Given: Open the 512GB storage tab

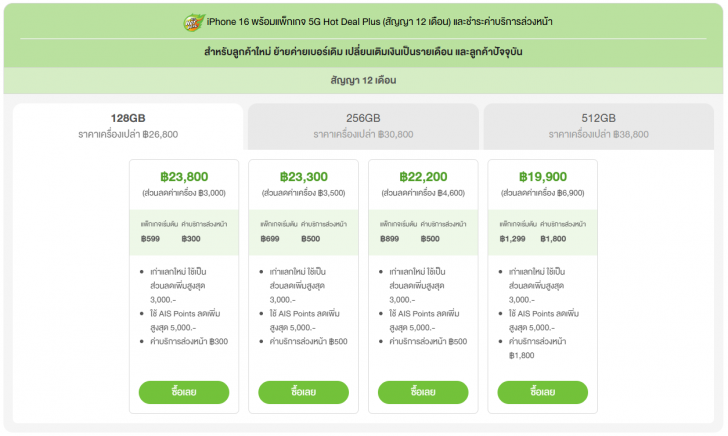Looking at the screenshot, I should point(598,125).
